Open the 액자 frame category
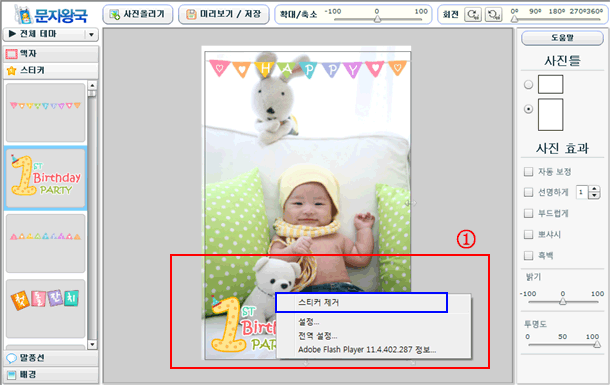This screenshot has width=610, height=385. tap(51, 54)
